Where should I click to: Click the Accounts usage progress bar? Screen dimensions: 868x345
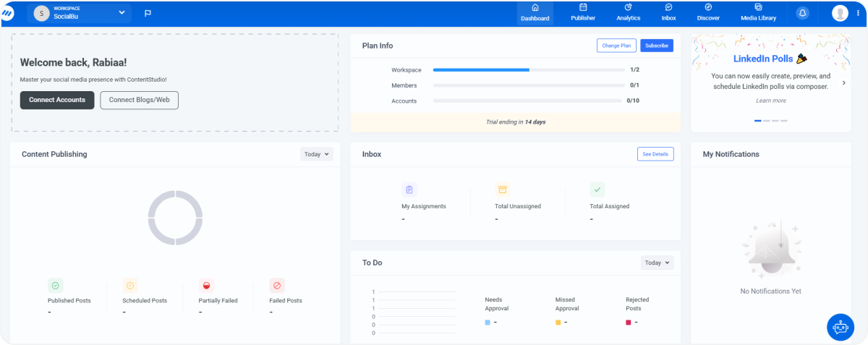tap(529, 101)
